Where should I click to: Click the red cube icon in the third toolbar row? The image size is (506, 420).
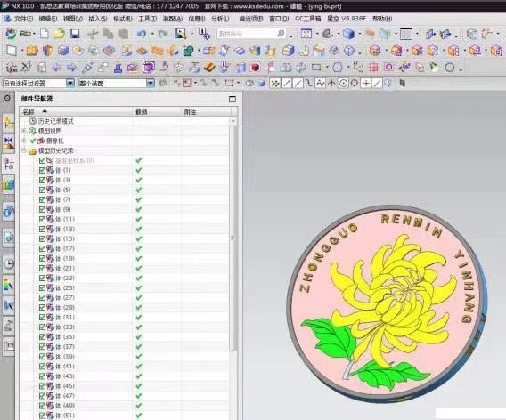(256, 68)
